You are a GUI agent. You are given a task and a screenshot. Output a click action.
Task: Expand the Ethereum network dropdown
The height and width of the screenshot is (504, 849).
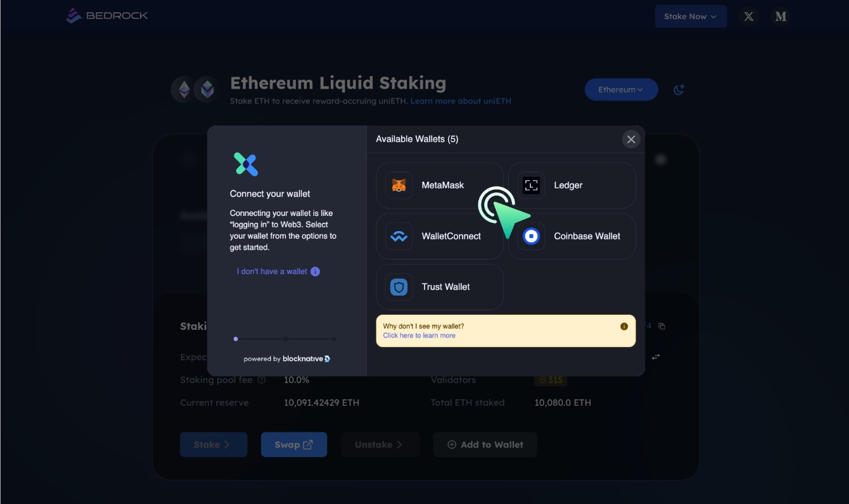pos(621,90)
